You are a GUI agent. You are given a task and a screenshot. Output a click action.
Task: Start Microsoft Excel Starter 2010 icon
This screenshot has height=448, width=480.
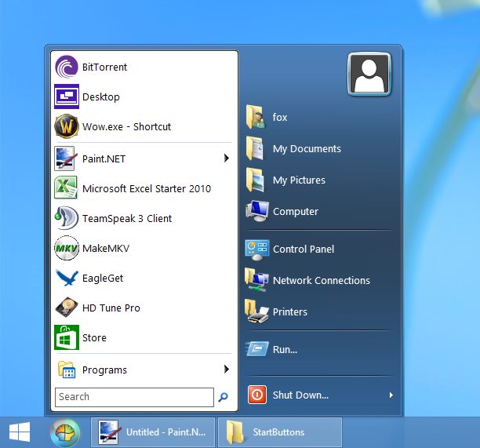(x=66, y=188)
